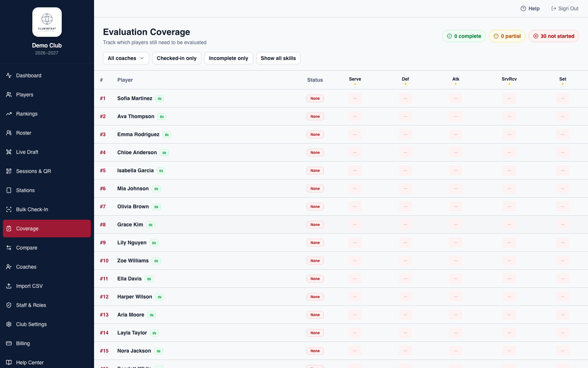
Task: Click the Import CSV upload icon
Action: 9,286
